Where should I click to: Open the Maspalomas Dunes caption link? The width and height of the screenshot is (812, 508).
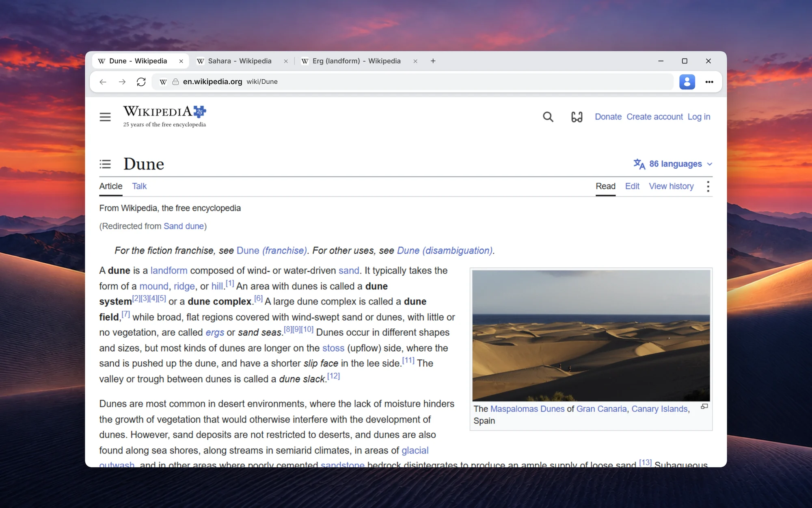[x=527, y=409]
